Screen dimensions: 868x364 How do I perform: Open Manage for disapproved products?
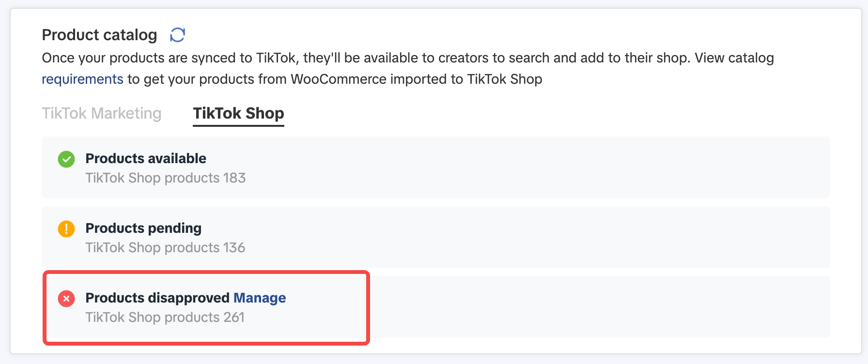[x=260, y=298]
